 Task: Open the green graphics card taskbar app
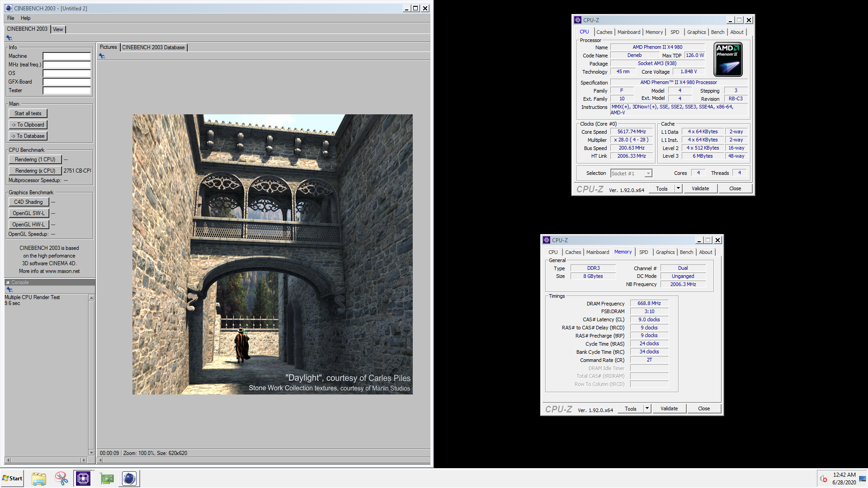pos(107,479)
